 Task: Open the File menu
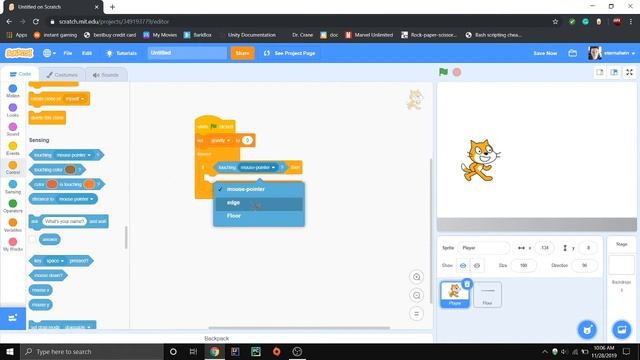[68, 53]
